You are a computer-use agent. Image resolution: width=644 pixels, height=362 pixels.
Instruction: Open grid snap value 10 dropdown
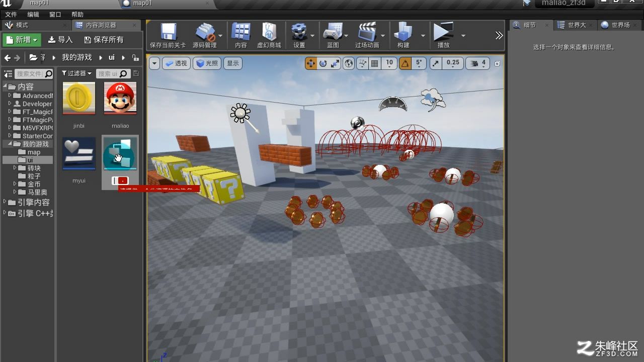point(389,63)
